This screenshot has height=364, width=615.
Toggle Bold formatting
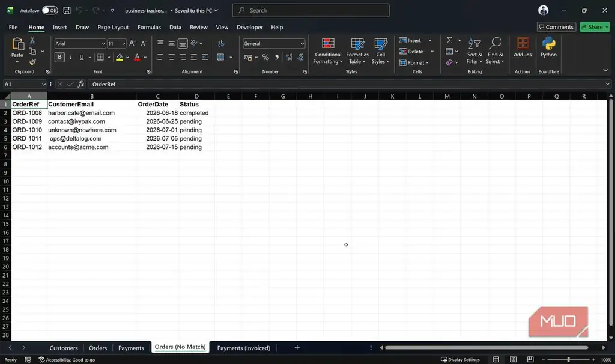[59, 57]
